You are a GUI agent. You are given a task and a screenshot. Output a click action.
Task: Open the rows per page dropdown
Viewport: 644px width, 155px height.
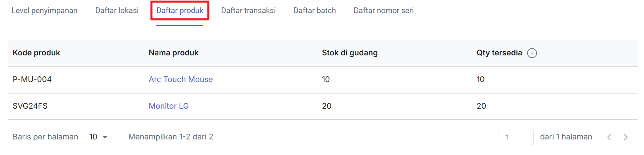99,137
